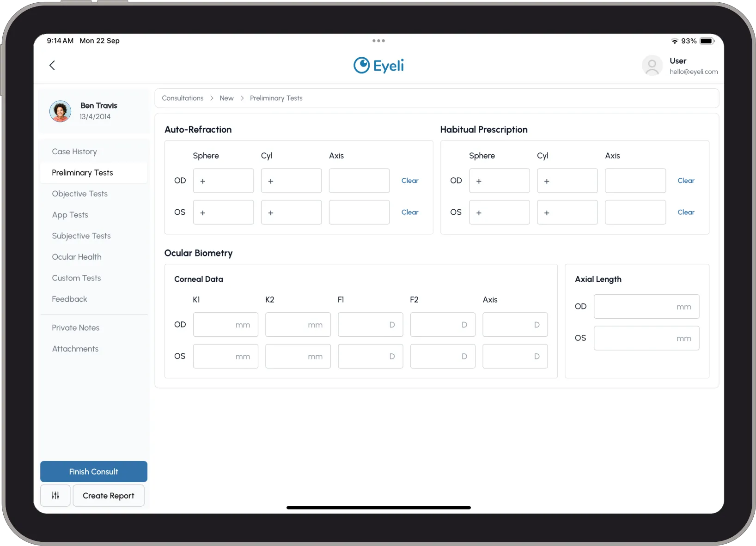Open Case History section

pos(94,152)
